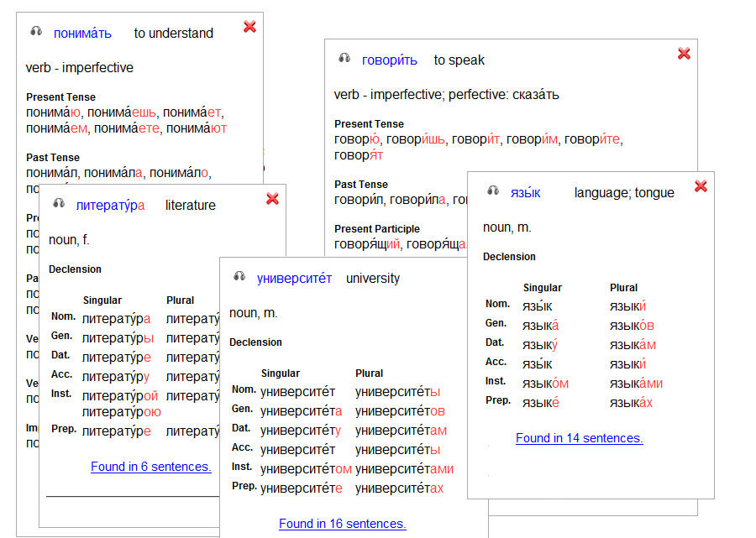This screenshot has height=538, width=756.
Task: Click past tense form говорил
Action: pyautogui.click(x=358, y=200)
